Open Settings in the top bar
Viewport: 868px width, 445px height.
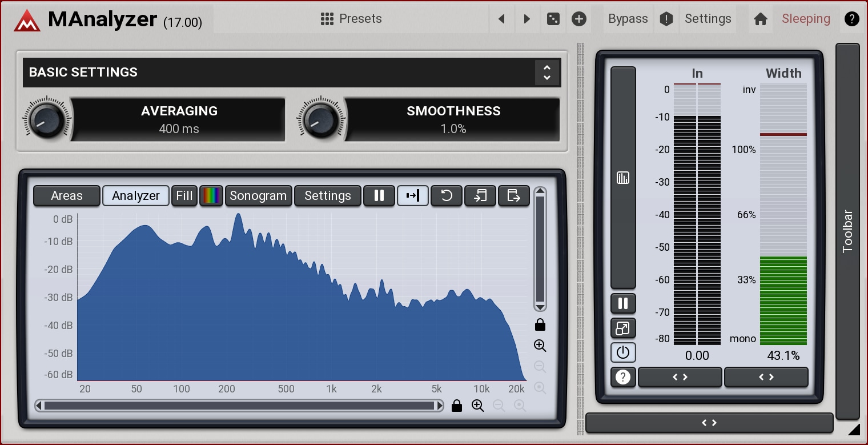click(x=708, y=19)
